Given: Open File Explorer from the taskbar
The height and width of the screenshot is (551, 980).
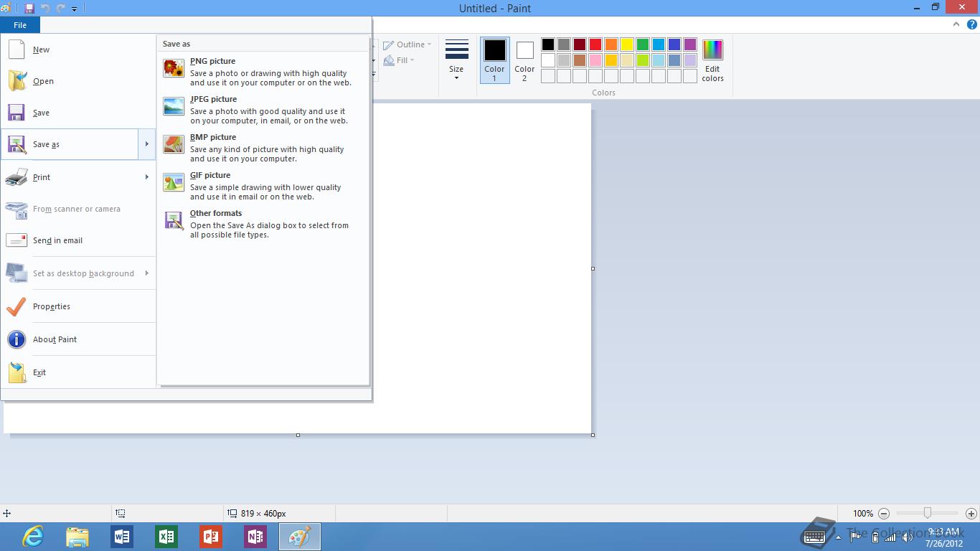Looking at the screenshot, I should [77, 537].
